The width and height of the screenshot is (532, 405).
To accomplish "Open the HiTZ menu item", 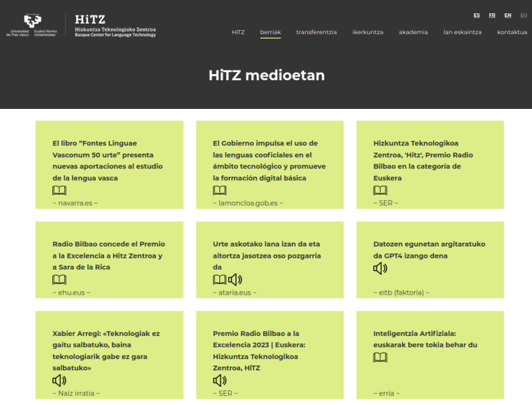I will click(x=238, y=32).
